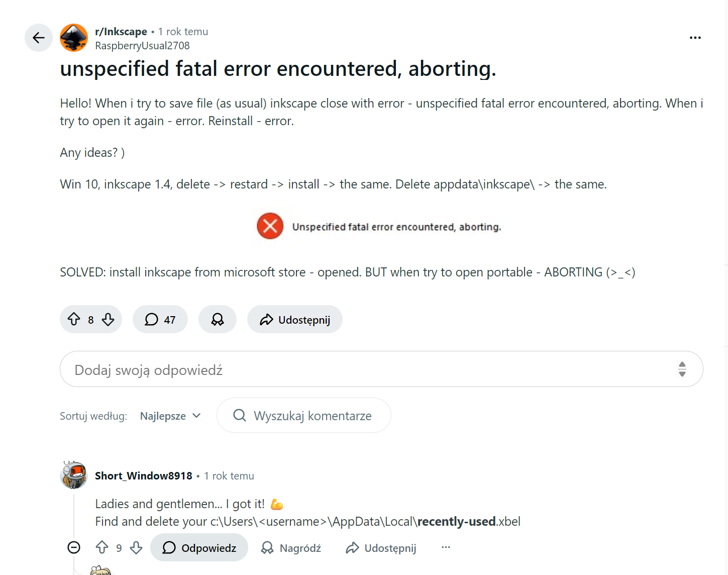Downvote Short_Window8918's comment
Screen dimensions: 728x575
pyautogui.click(x=136, y=547)
